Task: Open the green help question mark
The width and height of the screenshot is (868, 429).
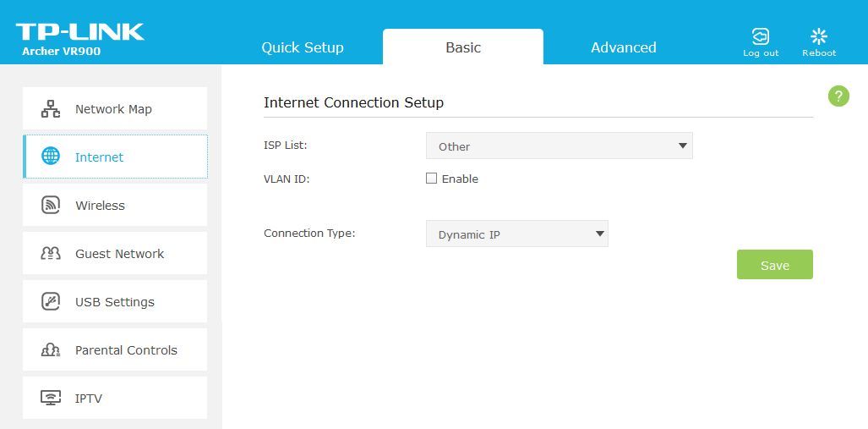Action: [x=838, y=96]
